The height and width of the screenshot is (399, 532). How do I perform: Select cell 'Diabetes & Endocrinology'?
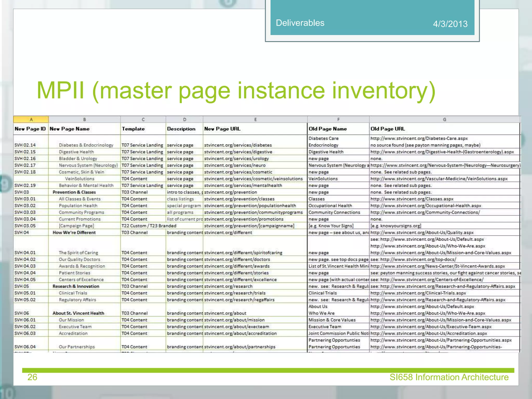[84, 142]
